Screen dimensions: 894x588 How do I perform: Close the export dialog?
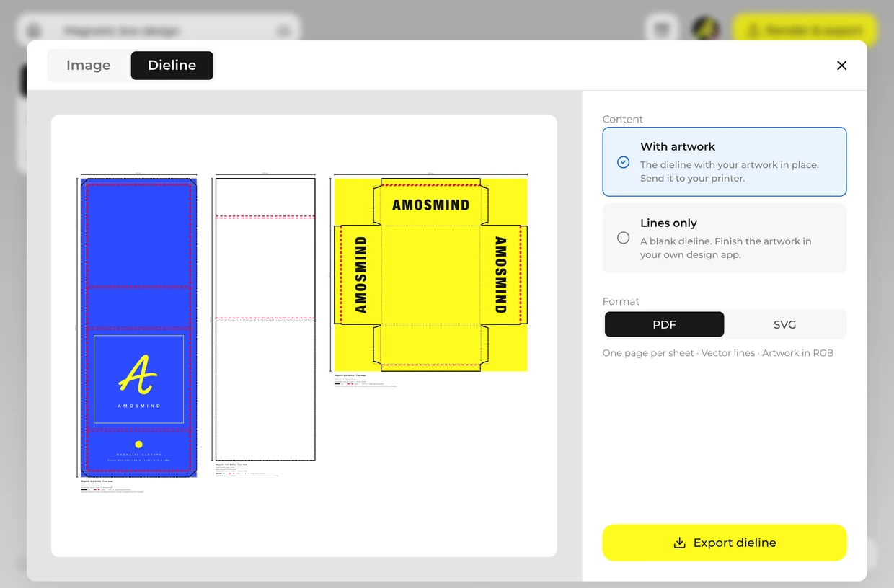click(x=841, y=66)
